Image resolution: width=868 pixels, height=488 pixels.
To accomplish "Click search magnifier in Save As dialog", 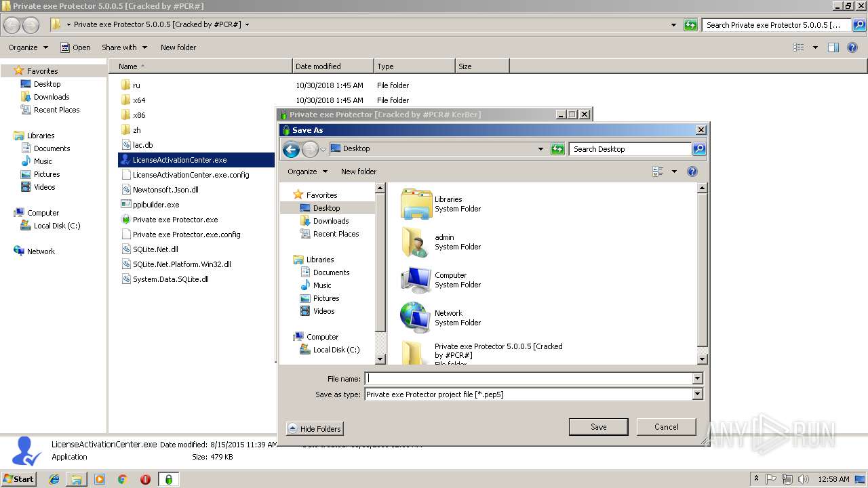I will (699, 149).
